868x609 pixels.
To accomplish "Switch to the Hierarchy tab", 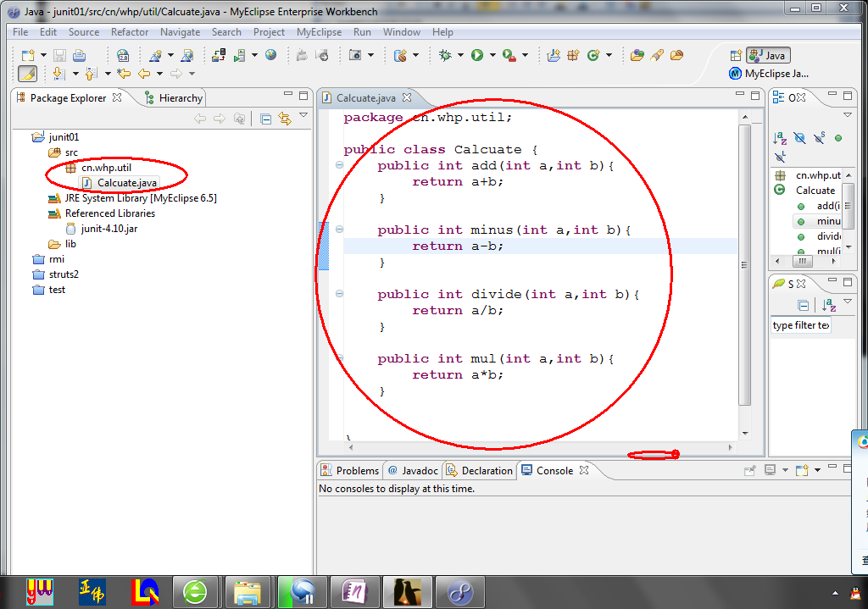I will pos(174,98).
